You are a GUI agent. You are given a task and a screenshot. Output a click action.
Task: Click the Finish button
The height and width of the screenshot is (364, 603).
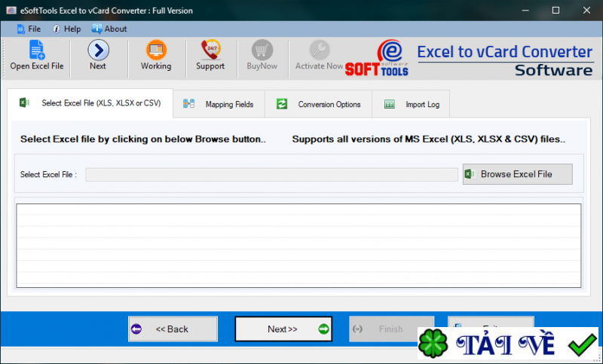tap(391, 329)
